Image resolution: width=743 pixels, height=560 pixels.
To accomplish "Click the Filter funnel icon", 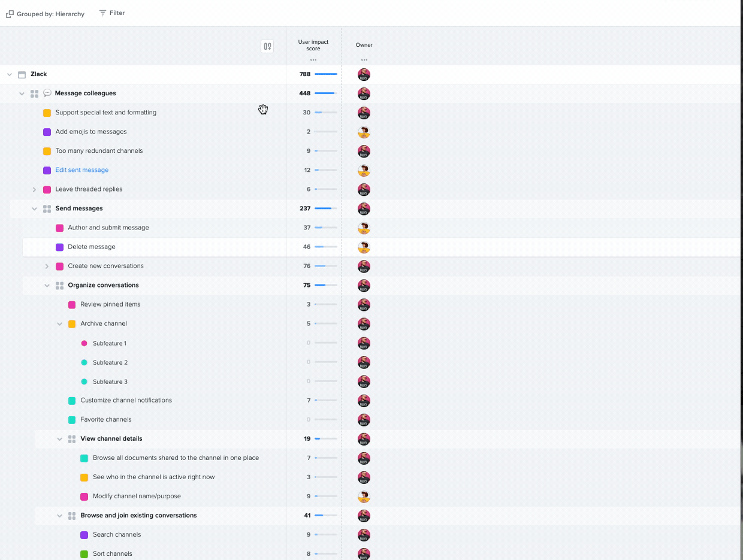I will tap(102, 13).
